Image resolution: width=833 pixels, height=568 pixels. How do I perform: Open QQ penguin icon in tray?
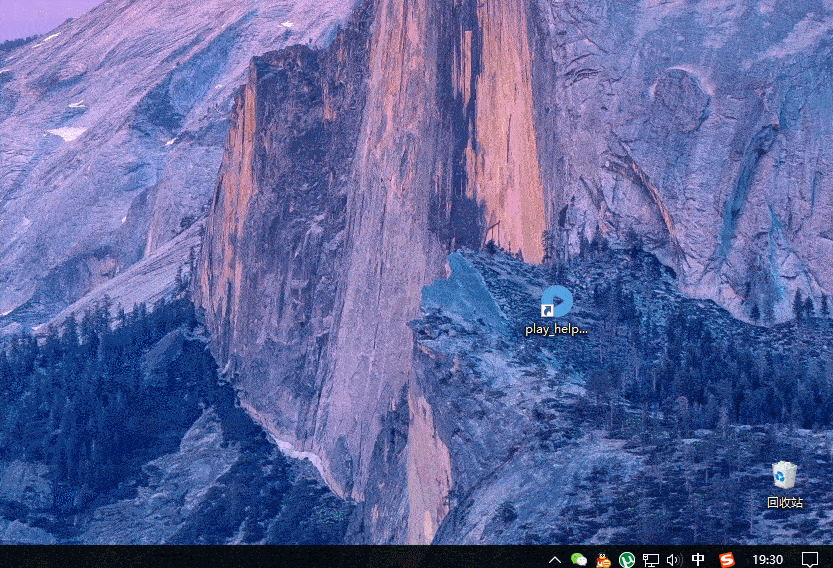click(603, 560)
